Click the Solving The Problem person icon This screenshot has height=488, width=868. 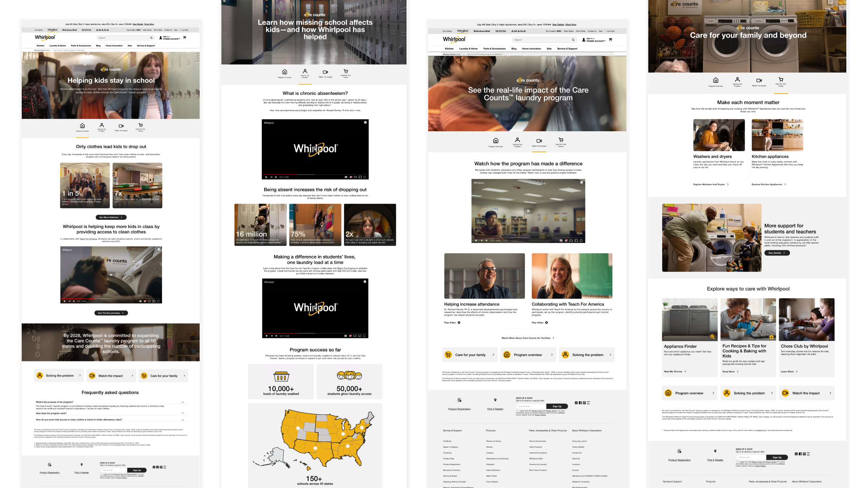[102, 125]
